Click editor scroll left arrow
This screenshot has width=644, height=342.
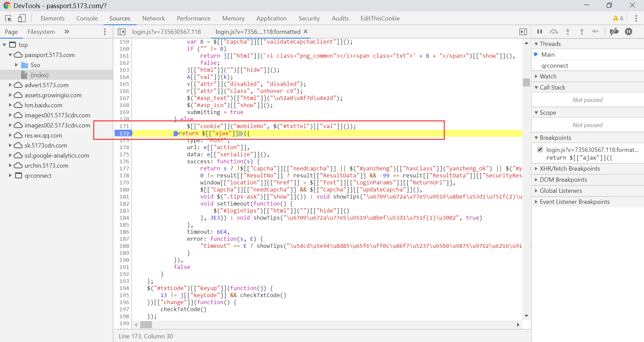tap(136, 325)
